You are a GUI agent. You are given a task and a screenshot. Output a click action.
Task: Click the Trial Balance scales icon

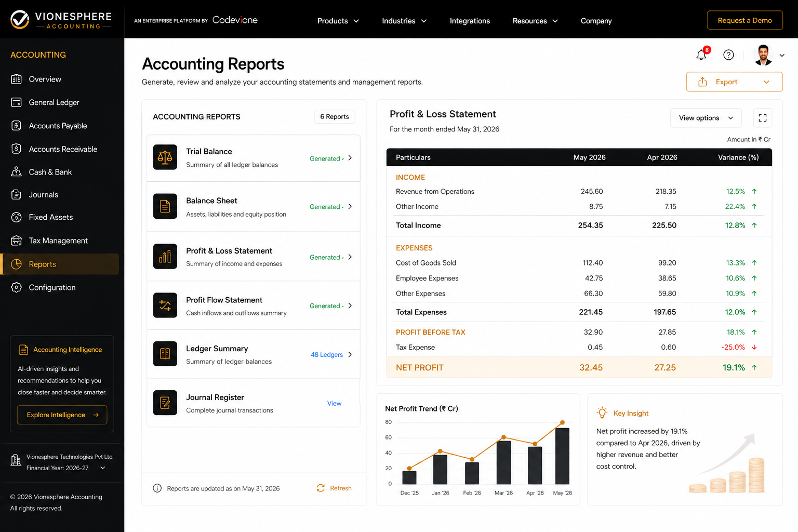[165, 157]
